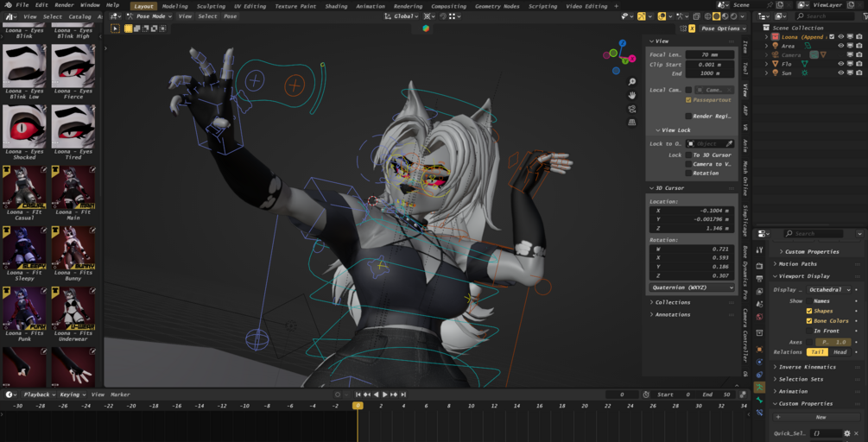The width and height of the screenshot is (868, 442).
Task: Select Head relations button
Action: click(x=839, y=352)
